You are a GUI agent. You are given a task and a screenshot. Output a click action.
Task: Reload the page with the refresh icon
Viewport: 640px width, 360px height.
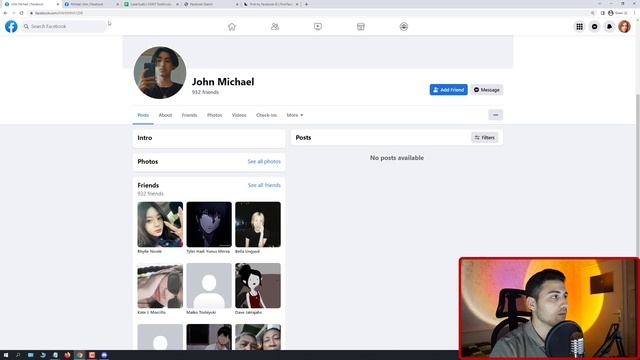coord(22,13)
